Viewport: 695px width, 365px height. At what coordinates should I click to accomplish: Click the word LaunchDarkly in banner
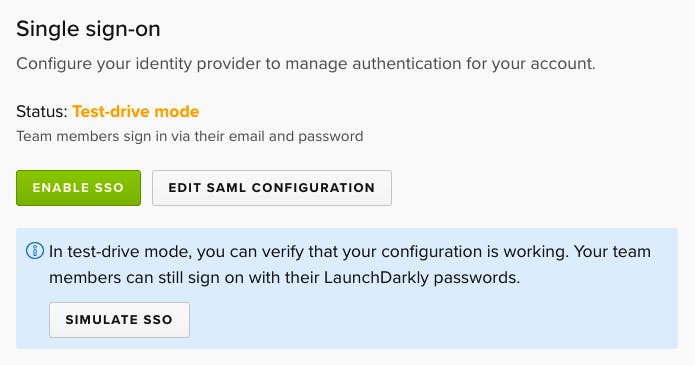point(376,278)
